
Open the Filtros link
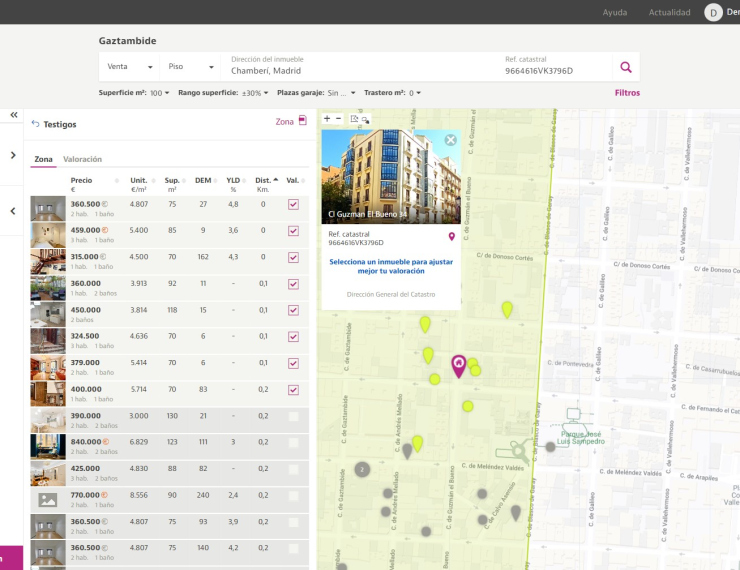click(x=627, y=93)
